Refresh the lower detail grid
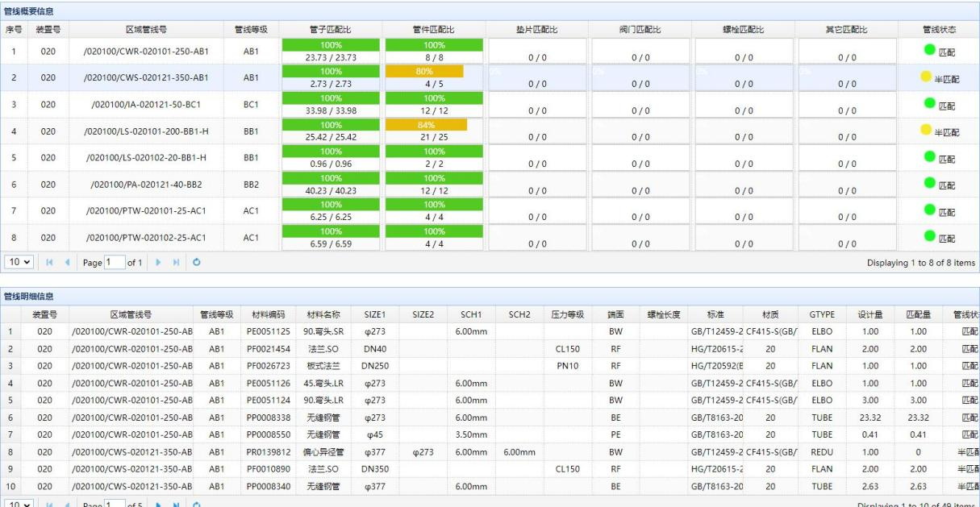 point(196,504)
